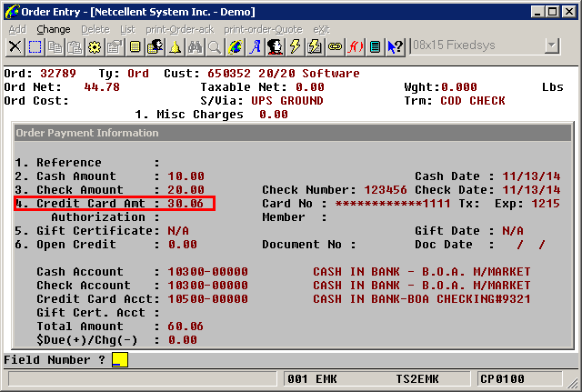Click the $Due(+)/Chg(-) label

pos(87,340)
